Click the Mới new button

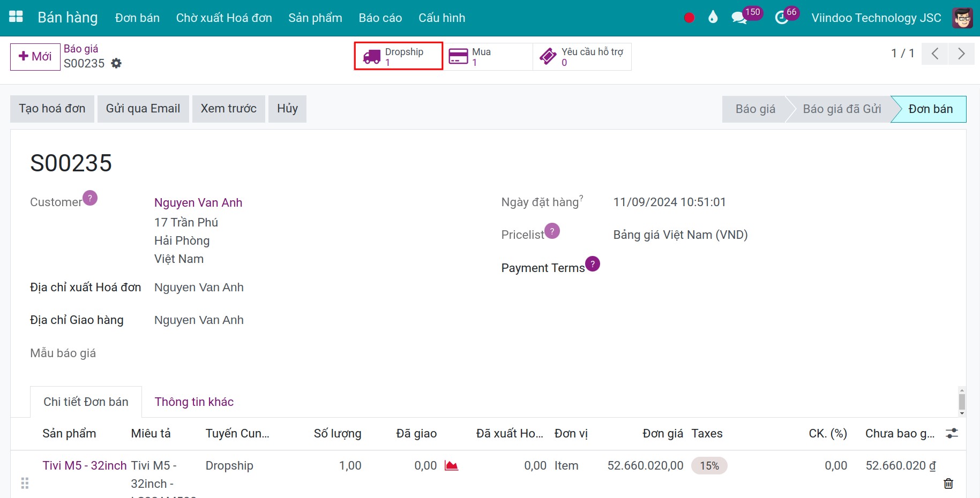click(x=35, y=57)
